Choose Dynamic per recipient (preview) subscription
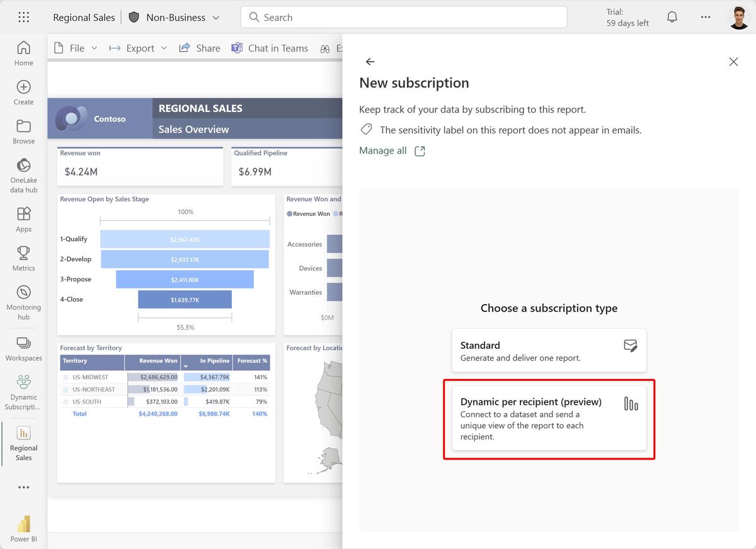Screen dimensions: 756x549 click(549, 418)
